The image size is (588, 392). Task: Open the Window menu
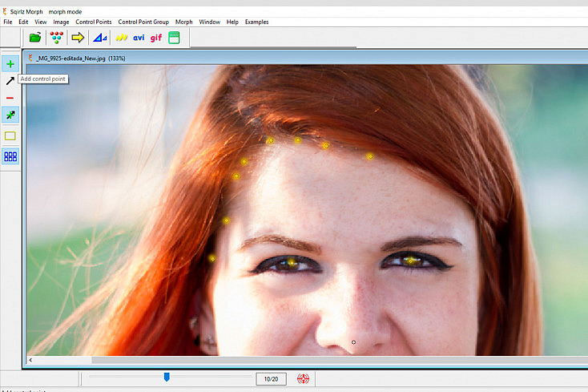pos(209,22)
